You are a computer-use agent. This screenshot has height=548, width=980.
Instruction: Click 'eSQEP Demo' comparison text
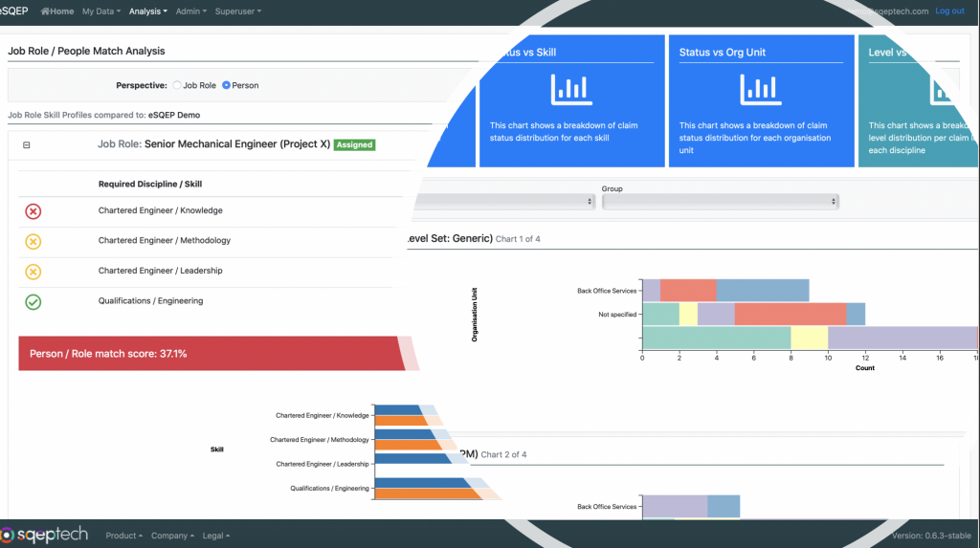click(x=174, y=115)
